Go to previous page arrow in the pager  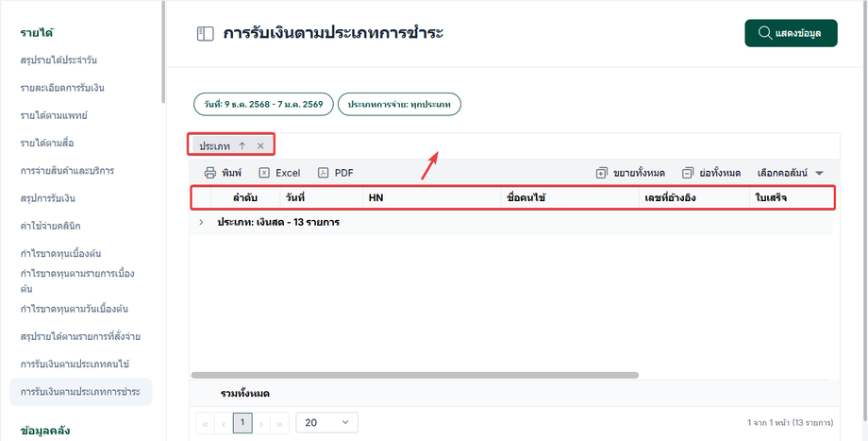(224, 423)
